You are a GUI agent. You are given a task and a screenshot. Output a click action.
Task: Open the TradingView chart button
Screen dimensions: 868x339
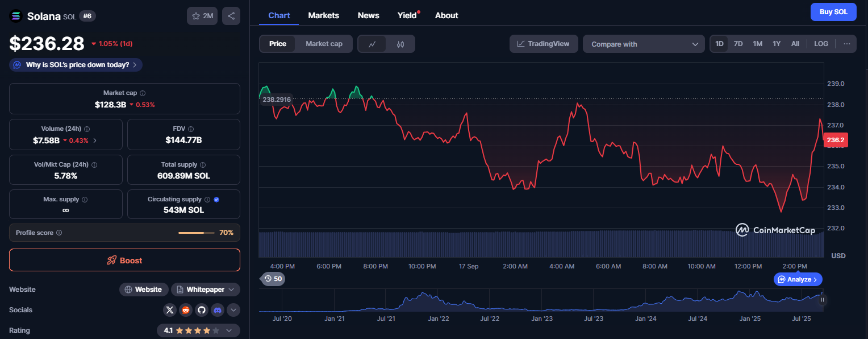point(544,44)
